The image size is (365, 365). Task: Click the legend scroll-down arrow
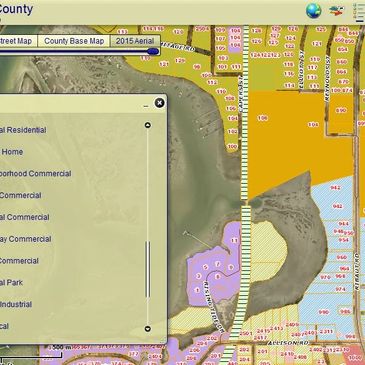148,329
